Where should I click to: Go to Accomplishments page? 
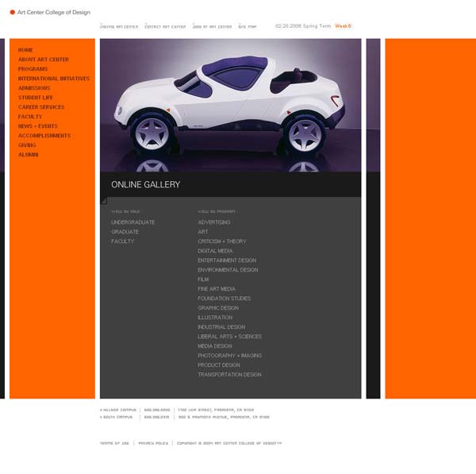44,136
